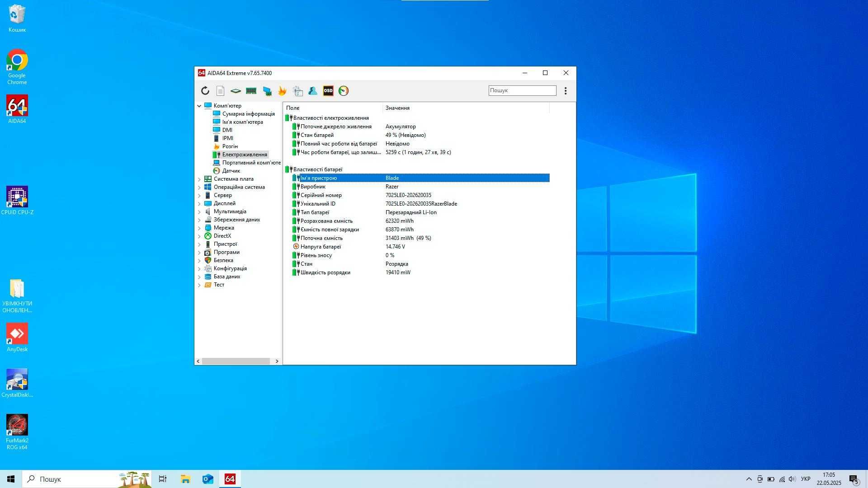The image size is (868, 488).
Task: Click the user profile toolbar icon
Action: tap(313, 91)
